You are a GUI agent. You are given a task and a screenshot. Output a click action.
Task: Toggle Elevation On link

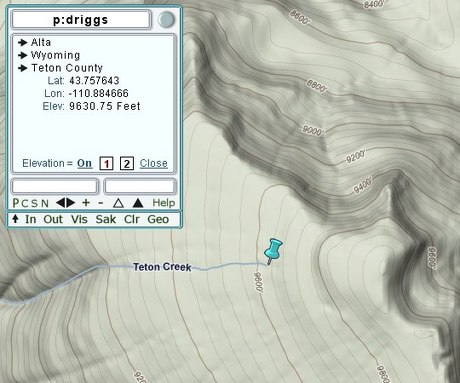pos(85,163)
